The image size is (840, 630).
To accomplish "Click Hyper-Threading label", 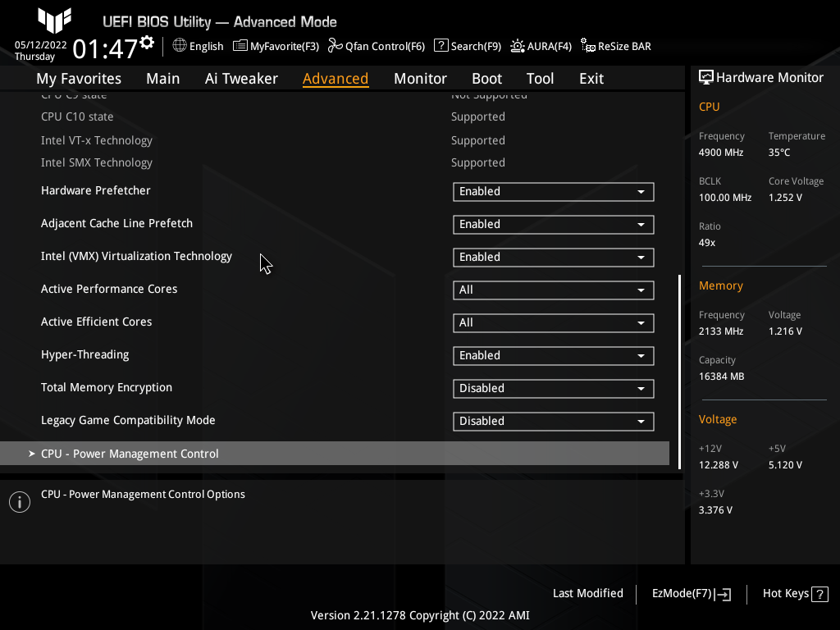I will point(84,354).
